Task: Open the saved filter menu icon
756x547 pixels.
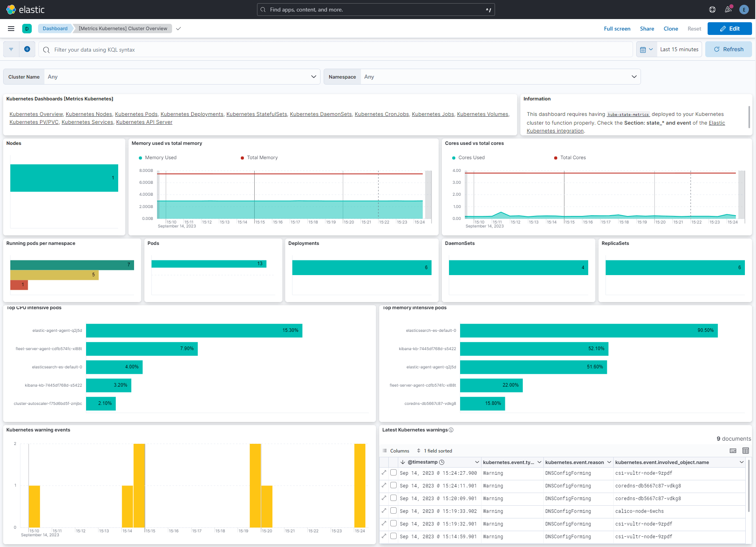Action: tap(11, 50)
